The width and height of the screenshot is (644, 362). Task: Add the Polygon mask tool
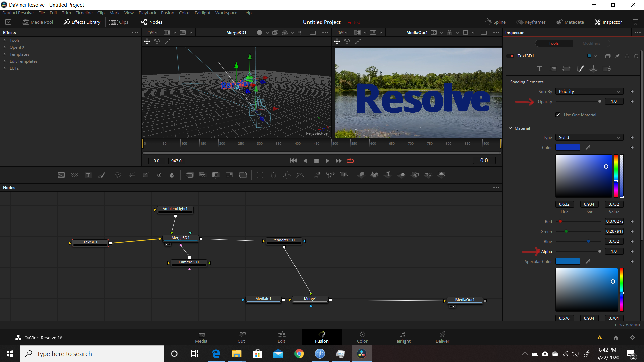point(287,175)
